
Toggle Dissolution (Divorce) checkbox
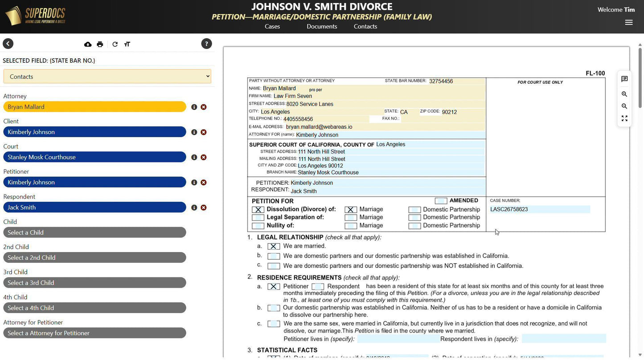(x=258, y=210)
